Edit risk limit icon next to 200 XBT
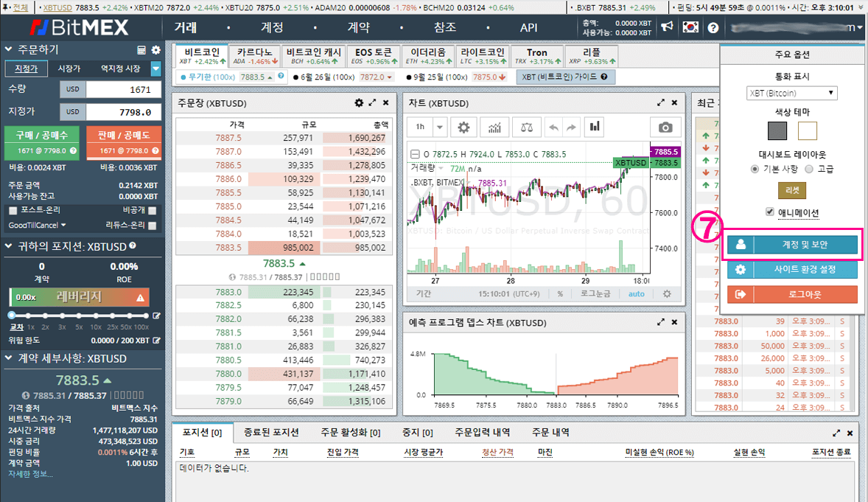 click(157, 341)
